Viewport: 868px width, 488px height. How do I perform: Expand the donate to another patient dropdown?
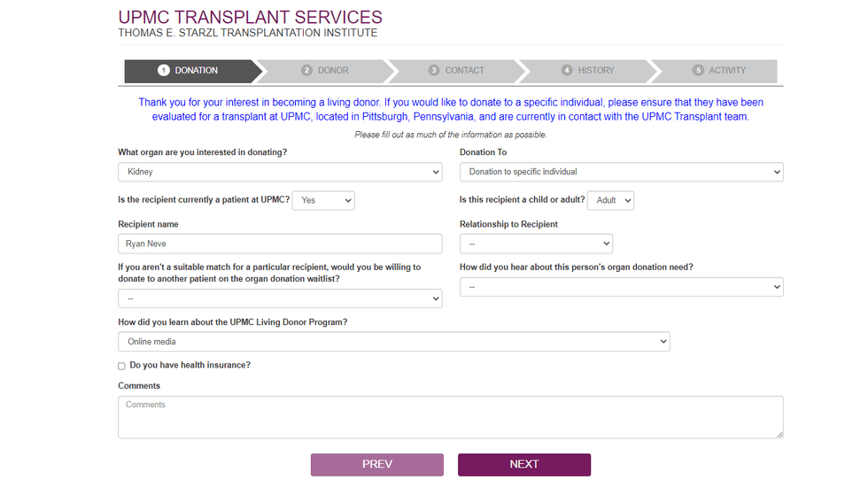[280, 298]
